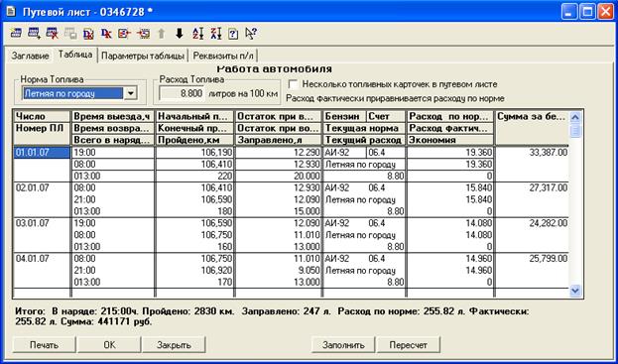Image resolution: width=618 pixels, height=364 pixels.
Task: Click the sum cell 24,282.00
Action: pos(532,223)
